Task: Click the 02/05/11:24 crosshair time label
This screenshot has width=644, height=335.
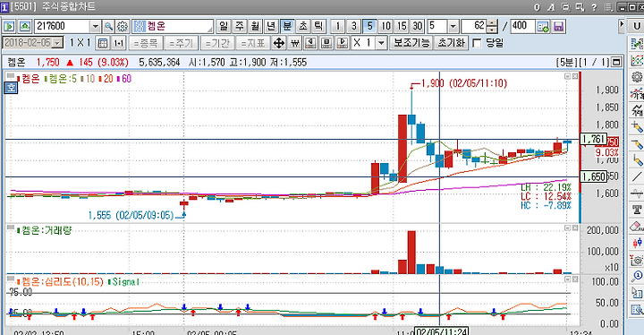Action: (441, 331)
